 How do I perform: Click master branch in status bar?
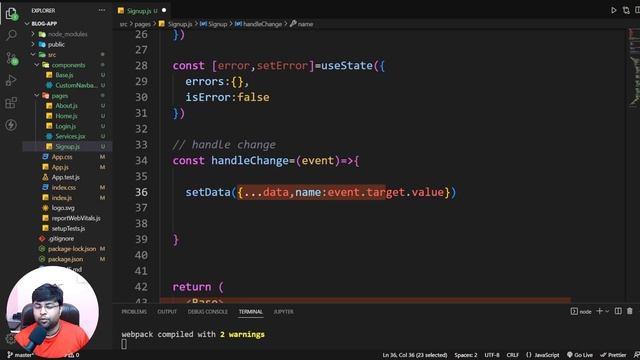click(20, 355)
